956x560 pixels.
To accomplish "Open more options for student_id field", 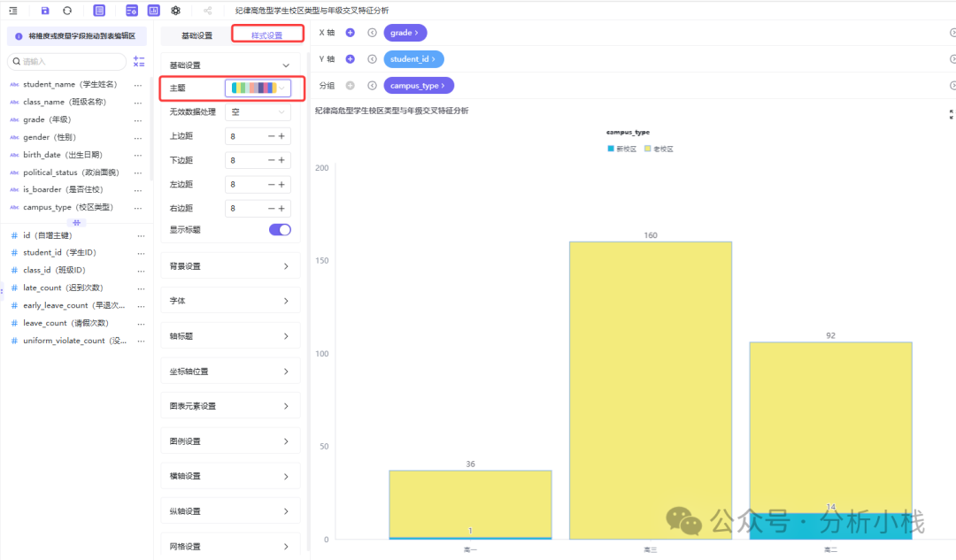I will 141,253.
